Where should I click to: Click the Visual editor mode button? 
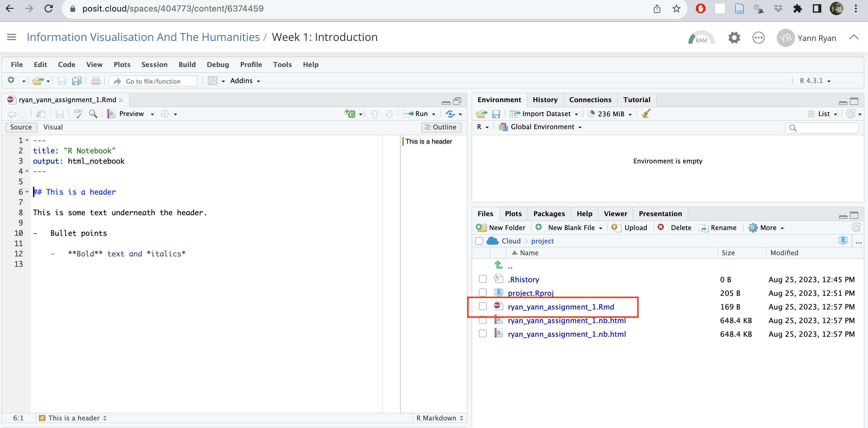point(53,127)
